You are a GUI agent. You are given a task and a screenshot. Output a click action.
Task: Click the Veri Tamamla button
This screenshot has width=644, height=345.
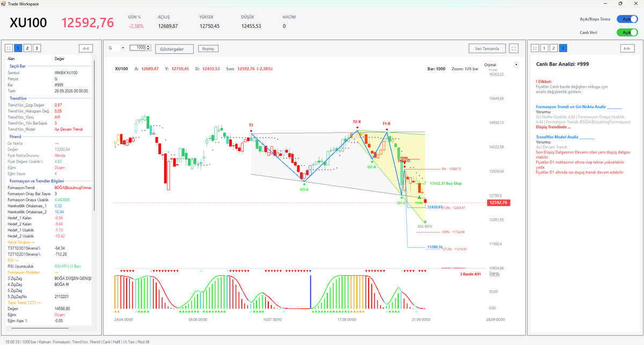[487, 48]
